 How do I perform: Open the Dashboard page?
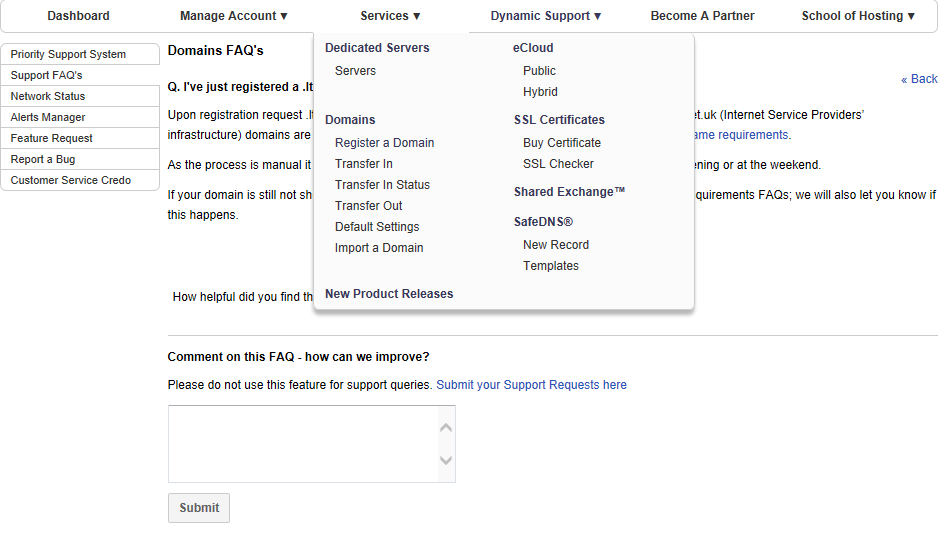(x=78, y=16)
